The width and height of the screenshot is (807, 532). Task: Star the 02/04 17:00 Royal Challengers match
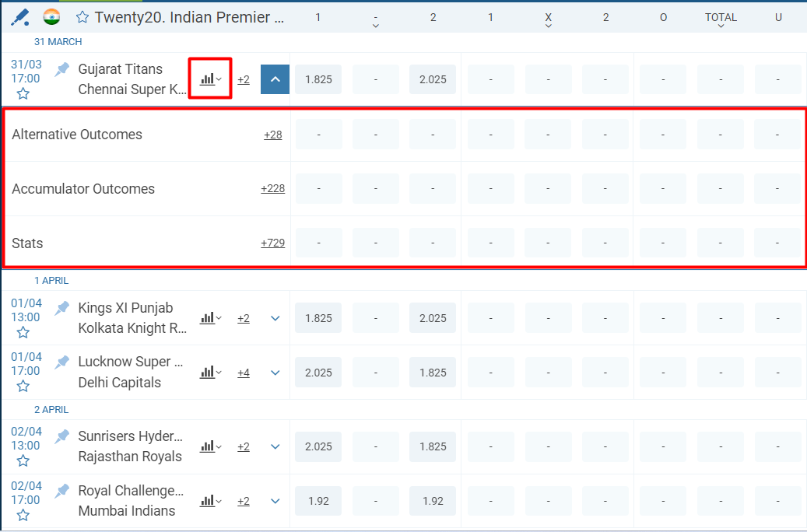[23, 515]
